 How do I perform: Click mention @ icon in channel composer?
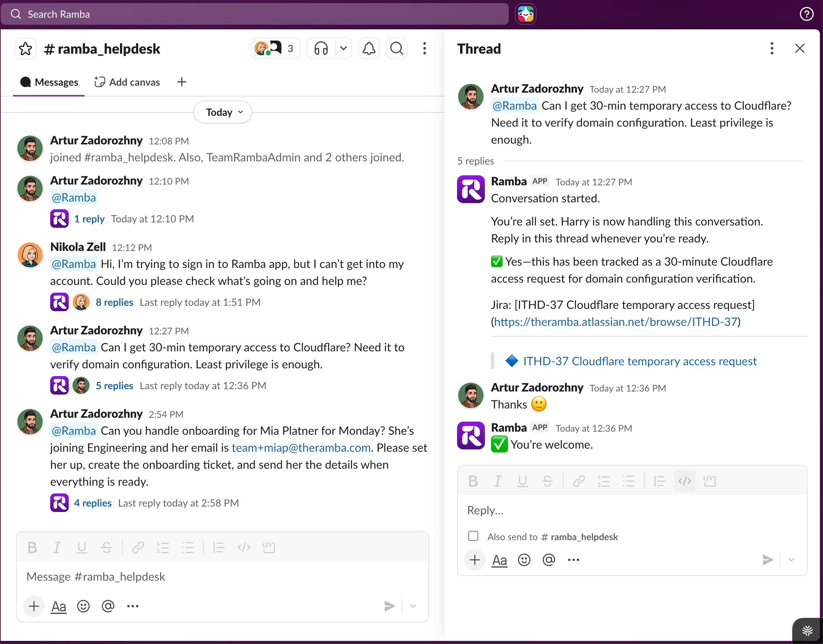108,606
